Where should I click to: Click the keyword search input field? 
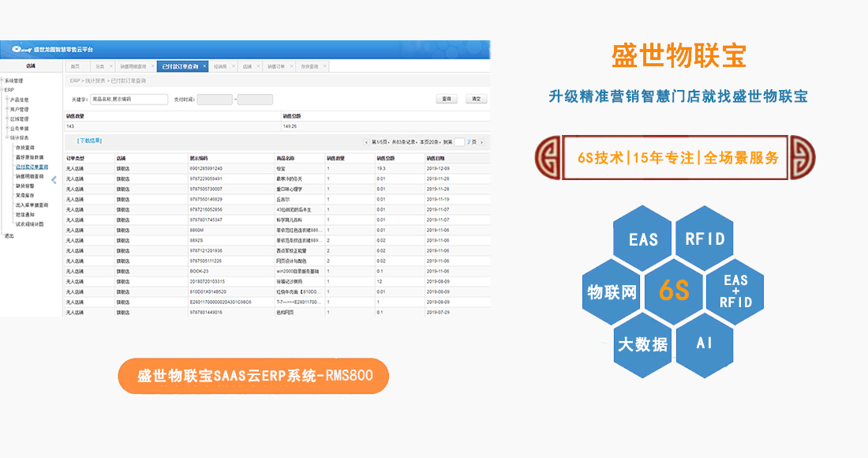coord(129,99)
